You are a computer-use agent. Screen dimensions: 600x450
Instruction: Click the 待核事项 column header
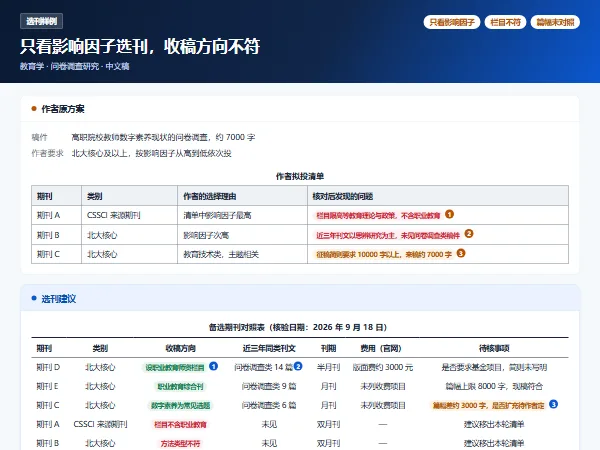[x=494, y=348]
